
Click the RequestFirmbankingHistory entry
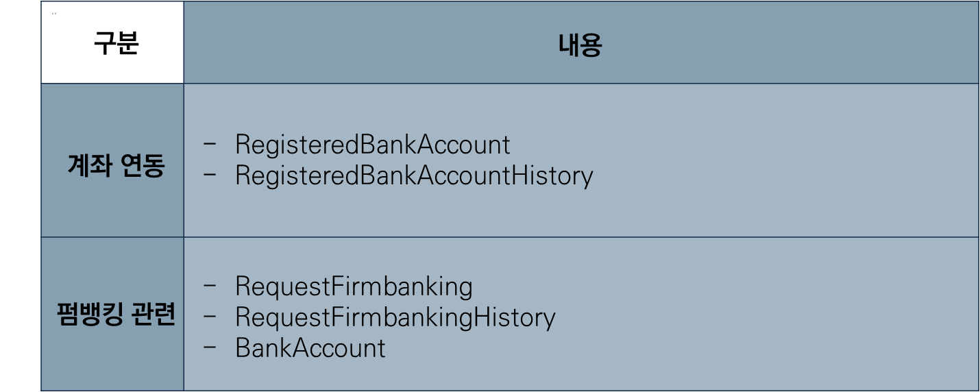pos(395,317)
